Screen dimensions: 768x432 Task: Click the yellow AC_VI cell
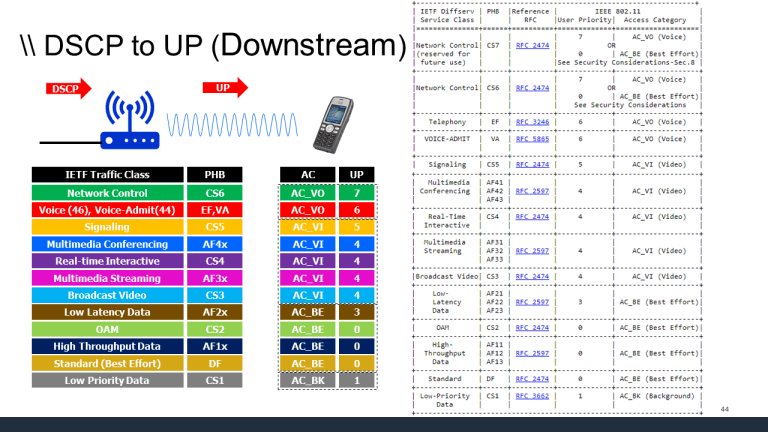[308, 227]
